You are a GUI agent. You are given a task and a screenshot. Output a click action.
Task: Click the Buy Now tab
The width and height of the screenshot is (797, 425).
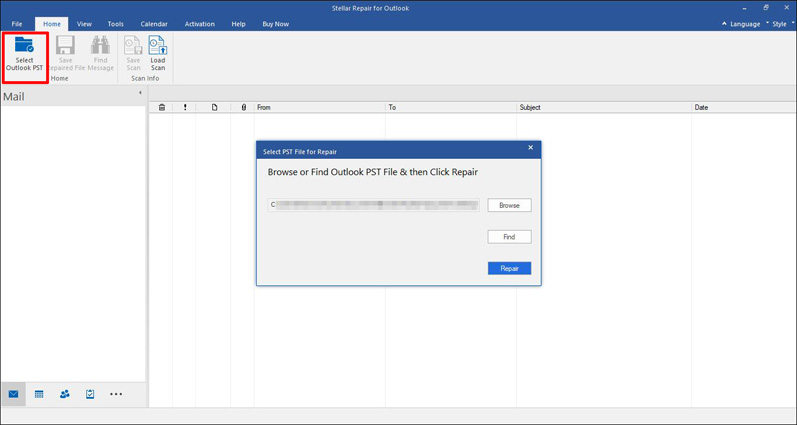point(275,24)
